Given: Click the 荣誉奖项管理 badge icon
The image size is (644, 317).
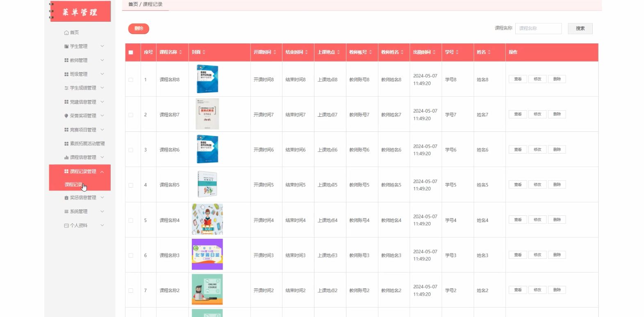Looking at the screenshot, I should tap(66, 116).
